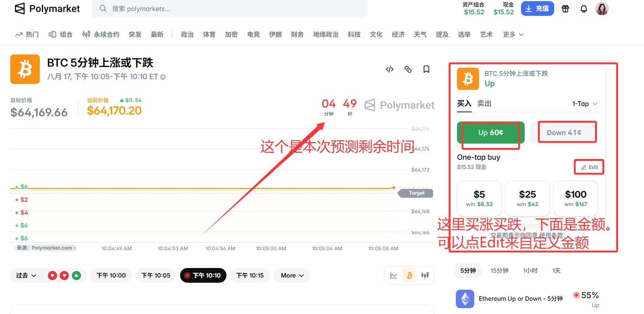Switch to the candlestick chart view

(x=425, y=275)
